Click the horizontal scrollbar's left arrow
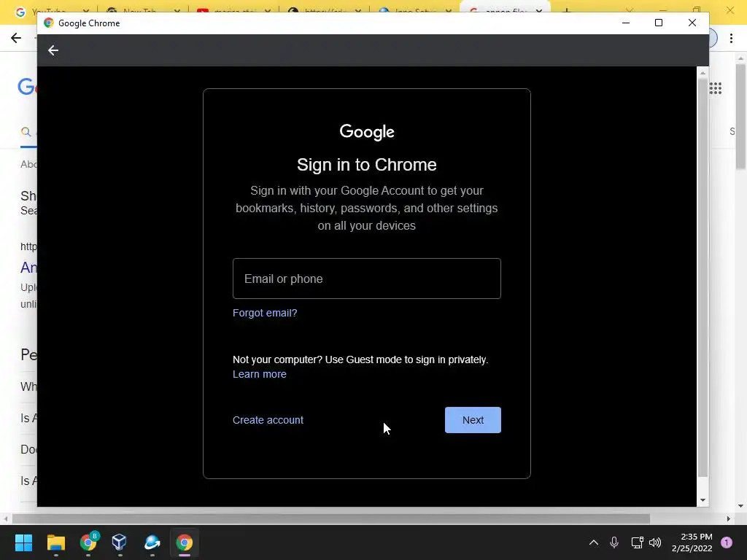747x560 pixels. pos(5,518)
